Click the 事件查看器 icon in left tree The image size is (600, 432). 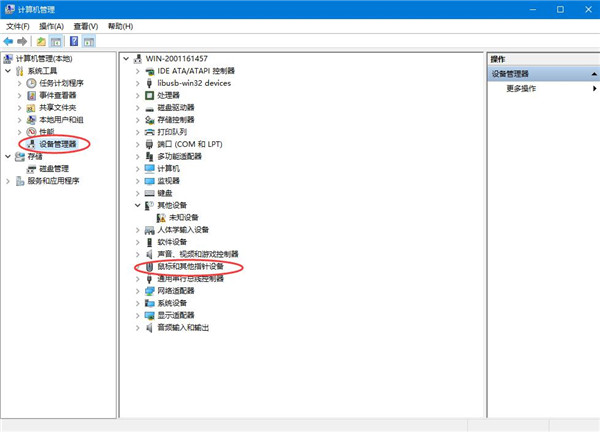pyautogui.click(x=30, y=95)
